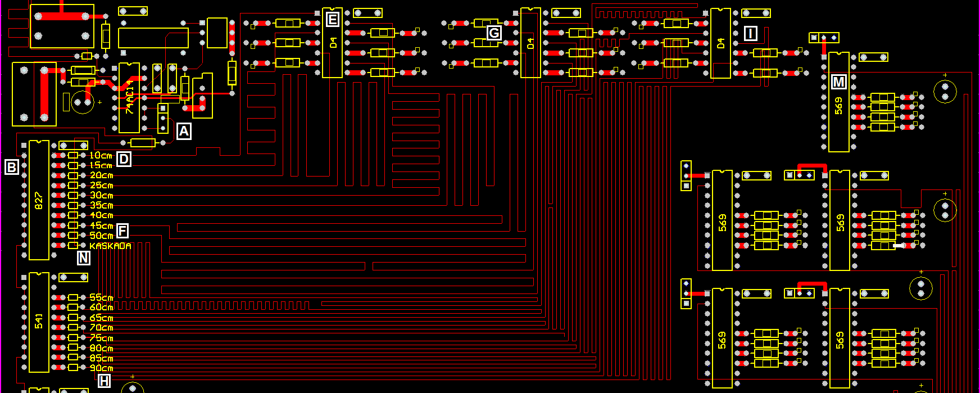Click the D marker next to 10cm
980x393 pixels.
click(124, 159)
